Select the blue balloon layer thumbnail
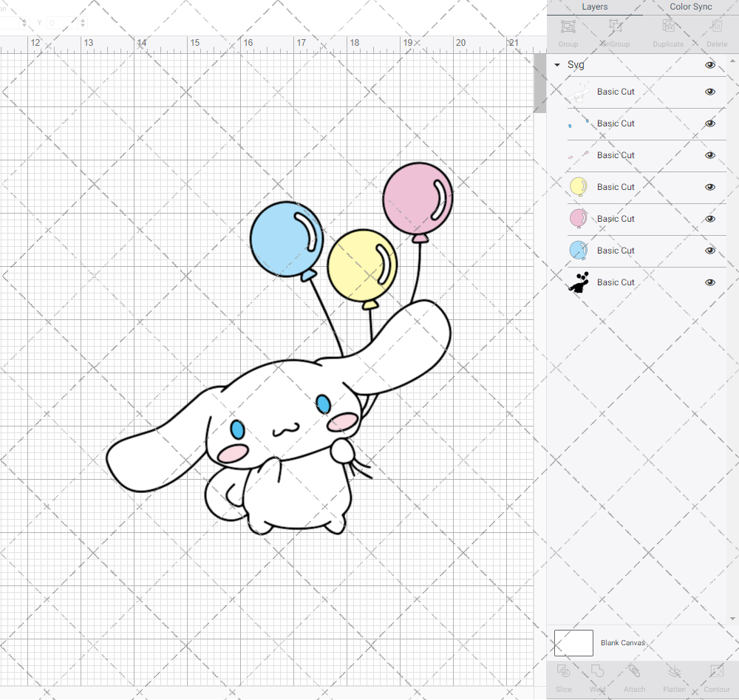Screen dimensions: 739x700 click(579, 251)
